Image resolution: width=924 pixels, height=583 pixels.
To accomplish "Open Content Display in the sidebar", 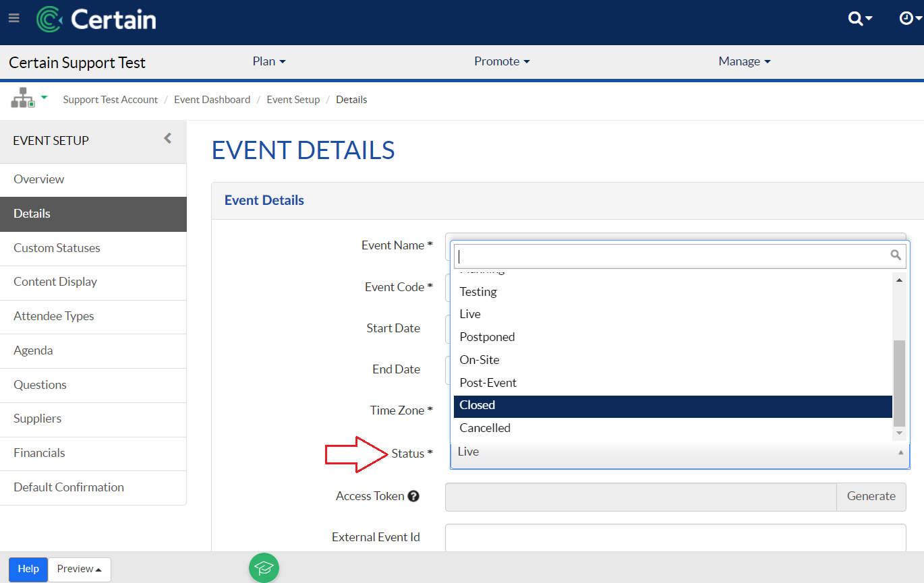I will click(x=93, y=282).
